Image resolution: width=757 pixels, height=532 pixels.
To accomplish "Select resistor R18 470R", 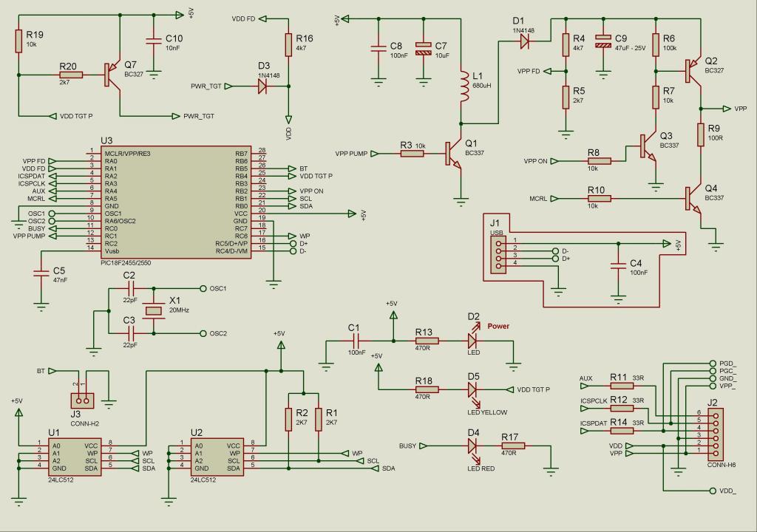I will click(x=427, y=389).
